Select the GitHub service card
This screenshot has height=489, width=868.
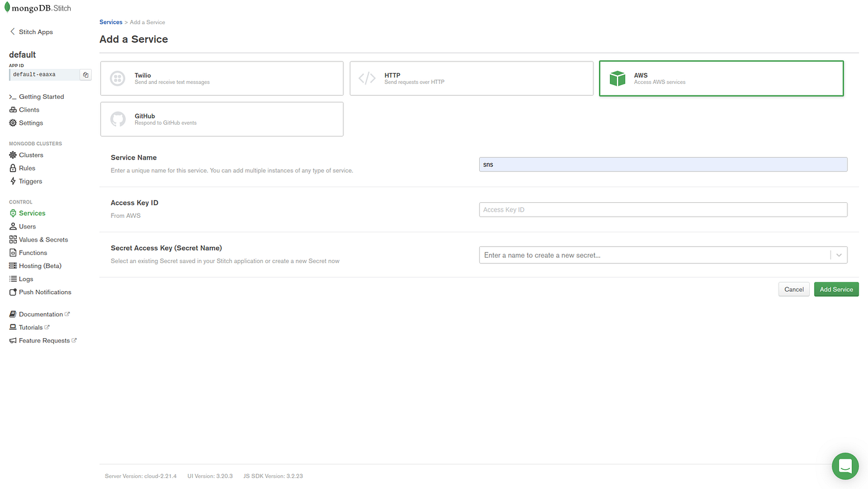point(221,119)
